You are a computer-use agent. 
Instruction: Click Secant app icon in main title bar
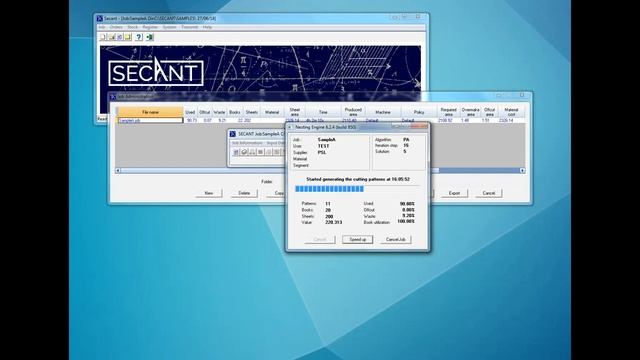click(x=99, y=18)
